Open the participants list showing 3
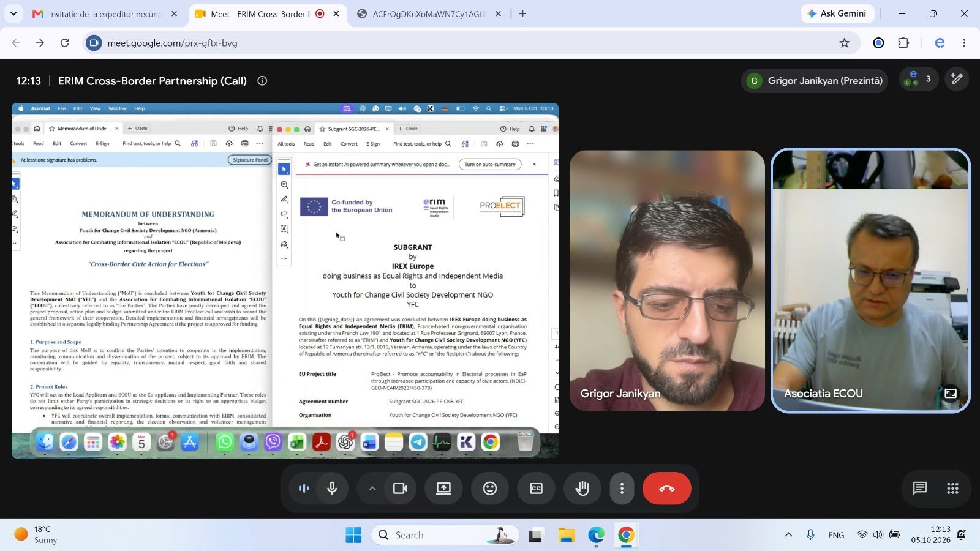980x551 pixels. [x=919, y=80]
